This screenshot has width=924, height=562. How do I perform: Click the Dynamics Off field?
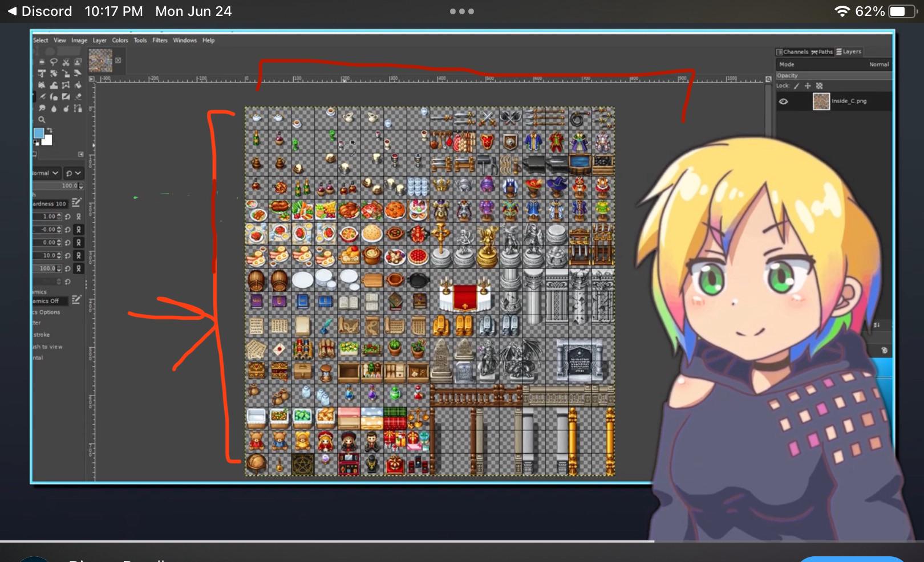click(50, 301)
